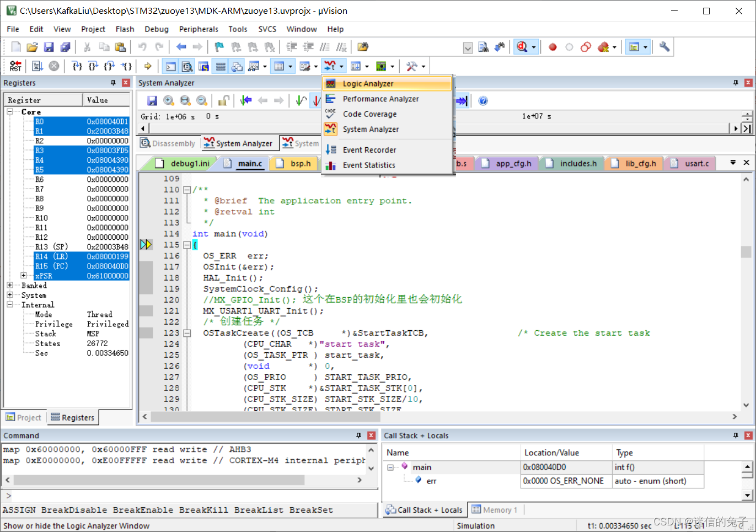
Task: Toggle the Command window
Action: click(171, 67)
